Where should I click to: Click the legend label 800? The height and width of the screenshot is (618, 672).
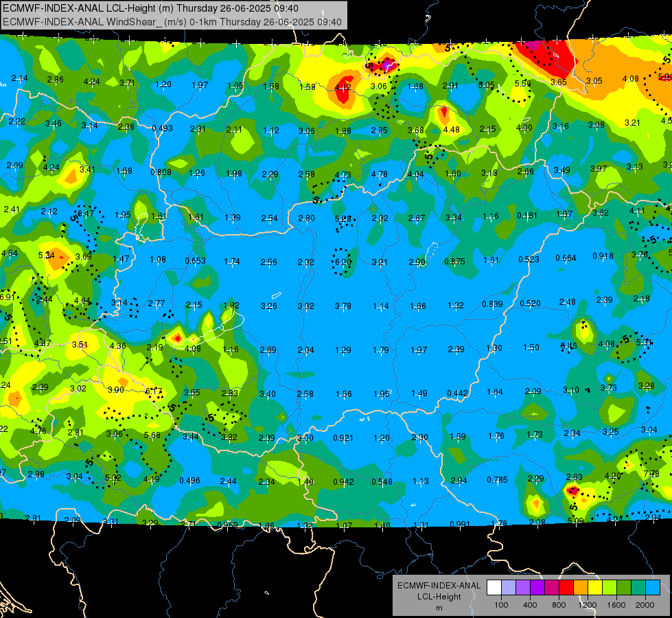pyautogui.click(x=559, y=605)
